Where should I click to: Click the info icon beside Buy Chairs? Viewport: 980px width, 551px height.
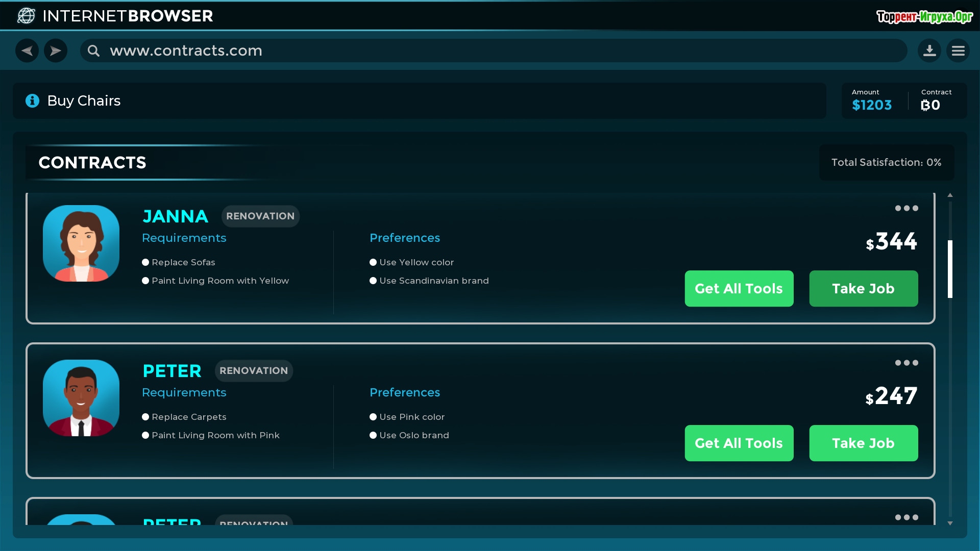[x=32, y=101]
